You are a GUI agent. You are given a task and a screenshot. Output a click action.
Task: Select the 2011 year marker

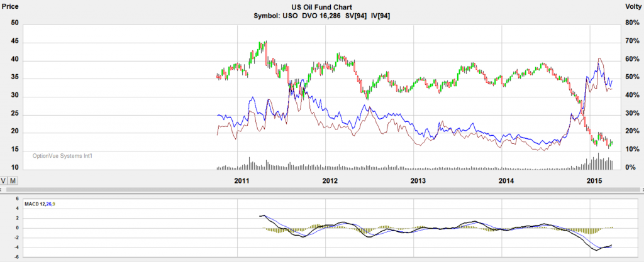[x=243, y=181]
